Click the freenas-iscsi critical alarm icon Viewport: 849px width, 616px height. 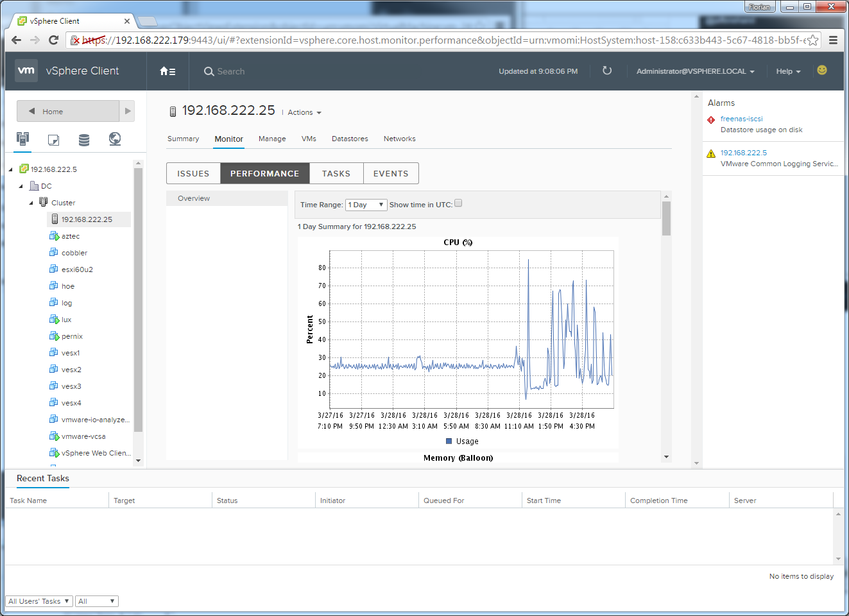(711, 120)
